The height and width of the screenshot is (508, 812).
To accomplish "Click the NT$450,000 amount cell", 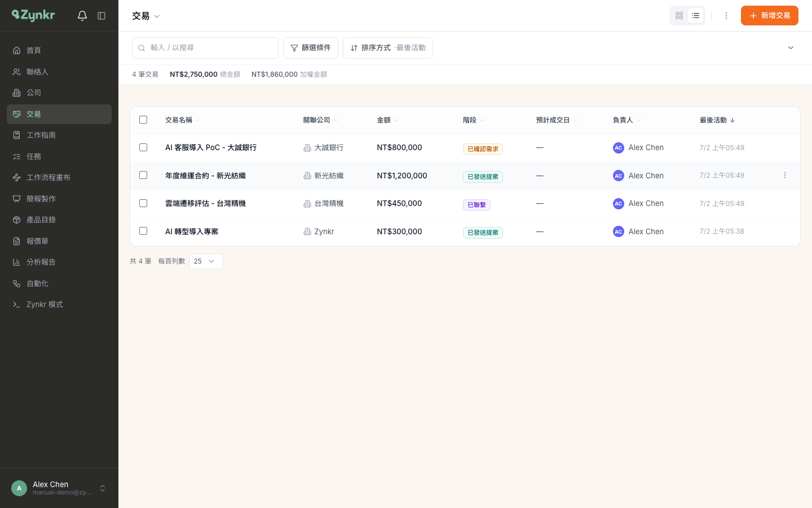I will pyautogui.click(x=399, y=204).
